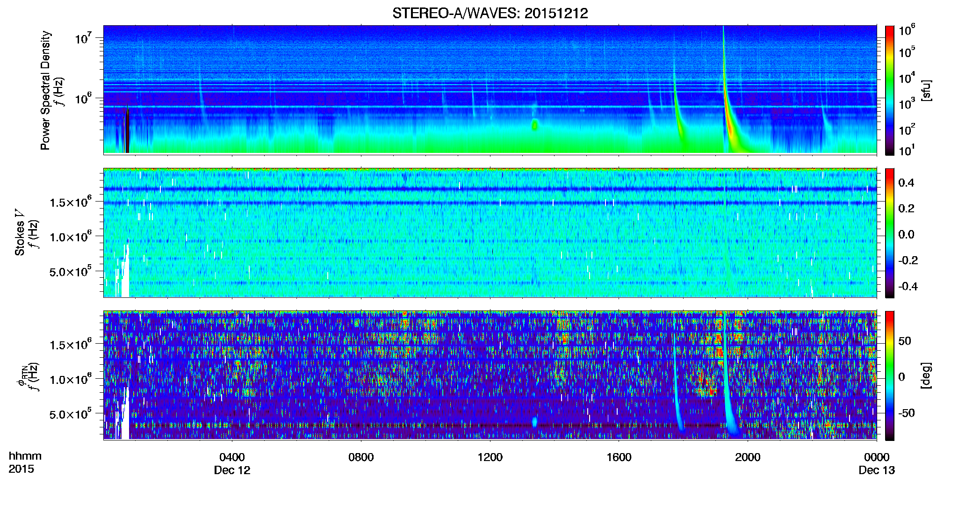The height and width of the screenshot is (505, 980).
Task: Click the brightest red-yellow radio burst in power spectrum
Action: 728,117
